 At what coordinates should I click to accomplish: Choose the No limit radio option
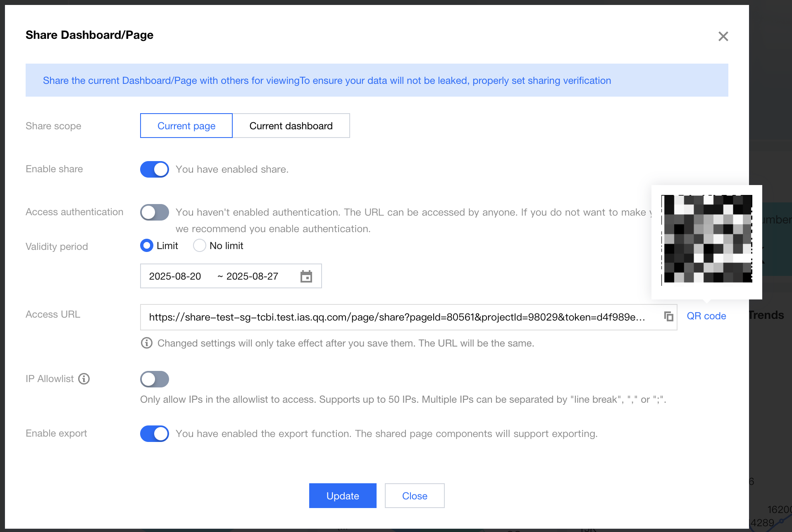tap(200, 246)
